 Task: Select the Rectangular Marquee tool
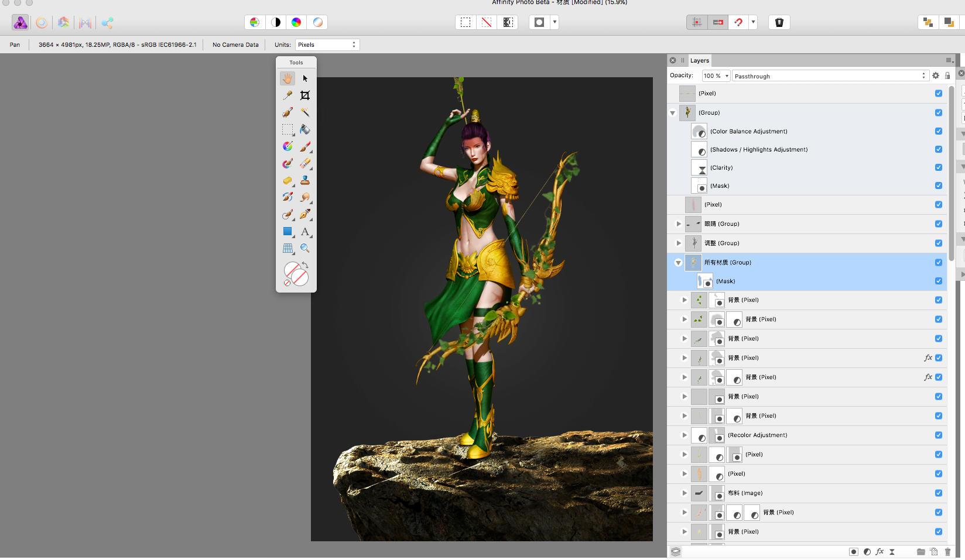click(x=288, y=129)
